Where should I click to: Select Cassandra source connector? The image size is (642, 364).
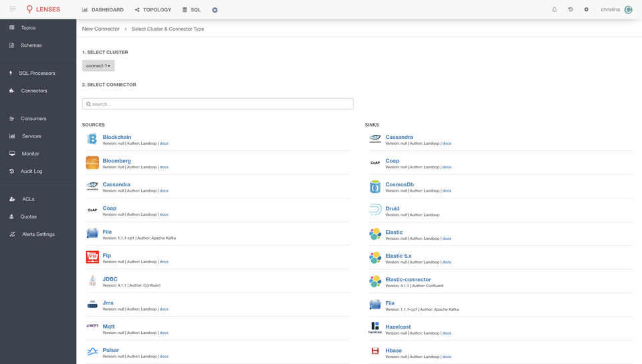pyautogui.click(x=116, y=184)
